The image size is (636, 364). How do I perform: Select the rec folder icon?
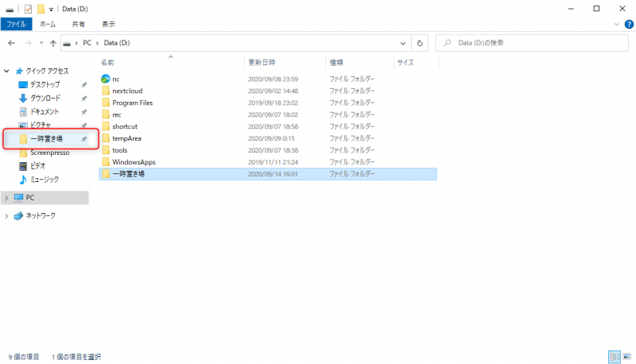[106, 114]
